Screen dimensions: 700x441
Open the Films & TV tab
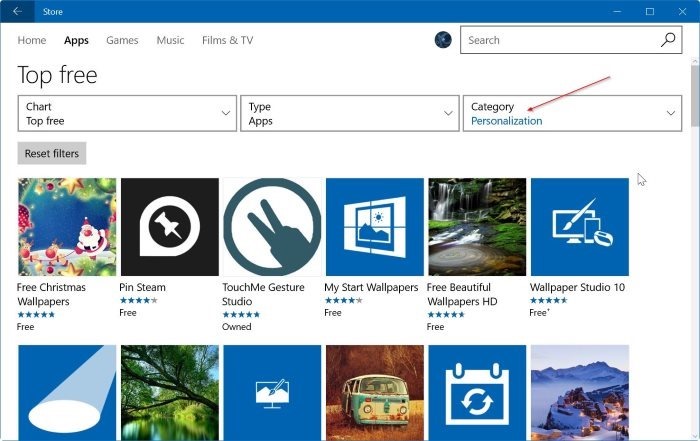point(227,40)
